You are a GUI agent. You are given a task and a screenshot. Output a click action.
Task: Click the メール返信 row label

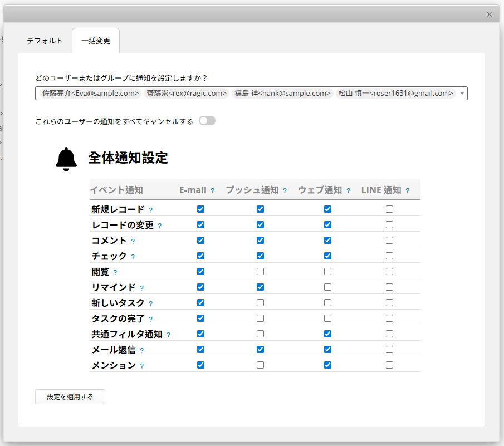(114, 350)
